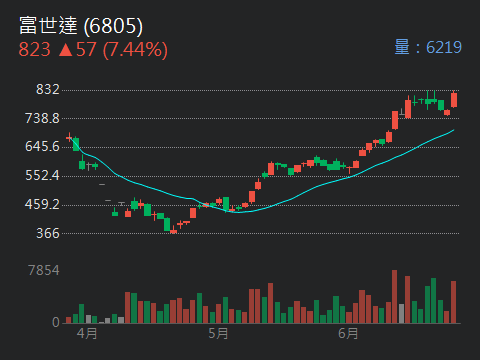Click the stock title 富世達 (6805)
Image resolution: width=480 pixels, height=360 pixels.
(x=81, y=26)
